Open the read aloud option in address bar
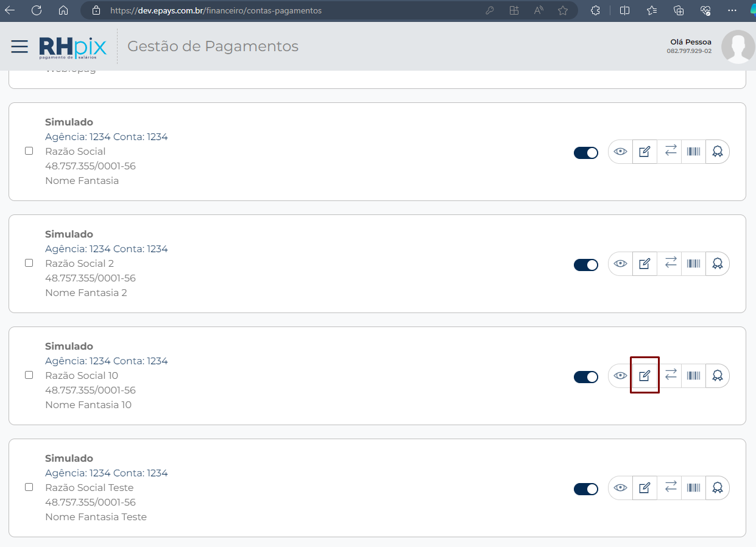Viewport: 756px width, 547px height. [x=539, y=10]
